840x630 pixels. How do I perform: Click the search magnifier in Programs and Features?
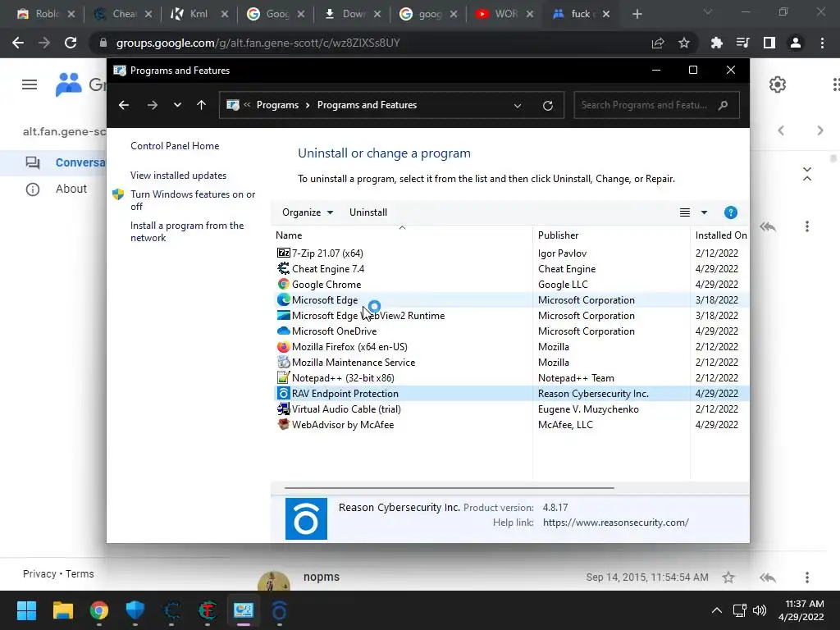[x=723, y=105]
